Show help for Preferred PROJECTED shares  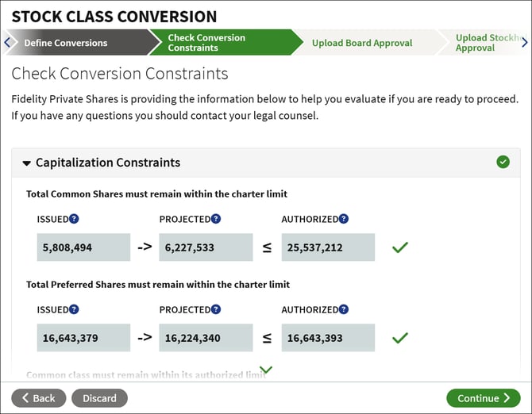tap(216, 309)
